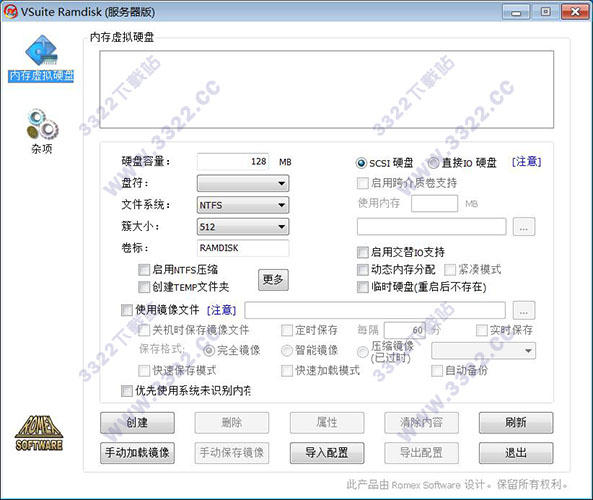Toggle 实时保存 checkbox
The image size is (593, 500).
point(481,330)
